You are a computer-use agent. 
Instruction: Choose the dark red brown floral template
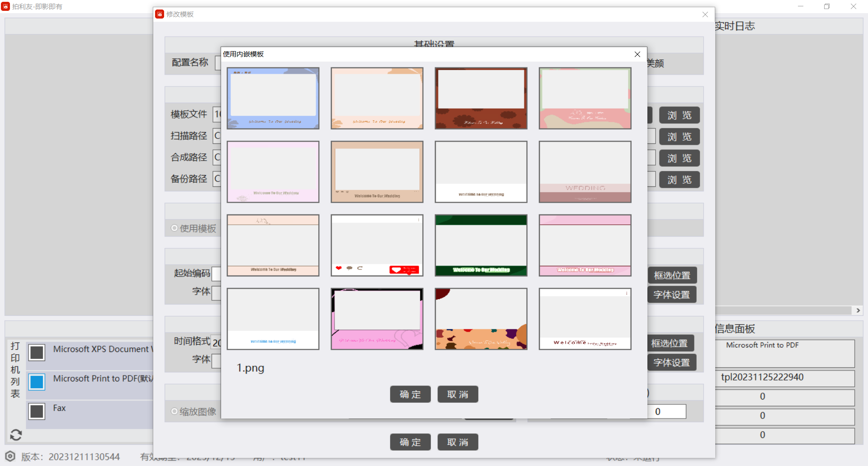click(481, 98)
